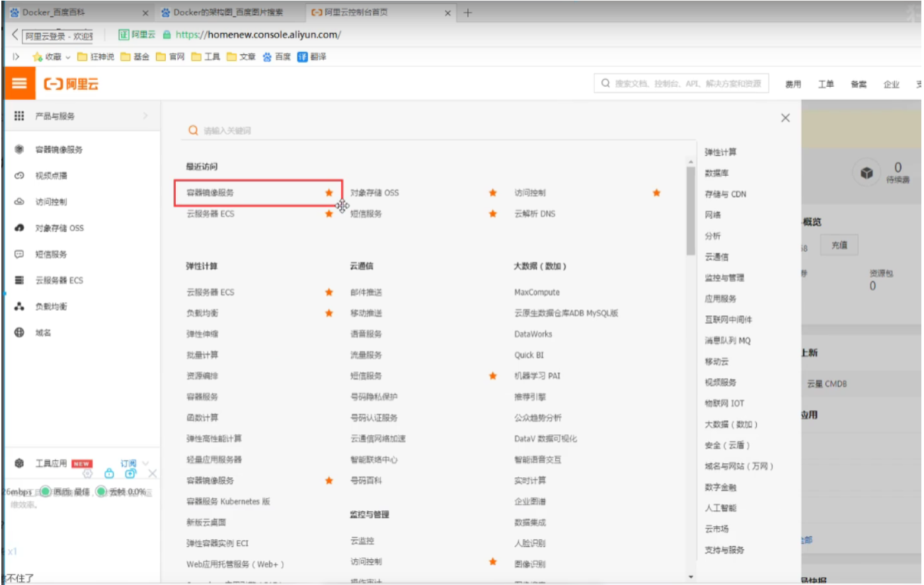Click the cube icon above 待续费

pos(866,173)
